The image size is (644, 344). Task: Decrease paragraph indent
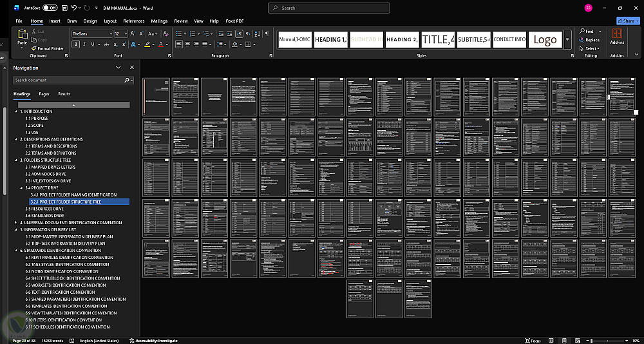tap(221, 33)
